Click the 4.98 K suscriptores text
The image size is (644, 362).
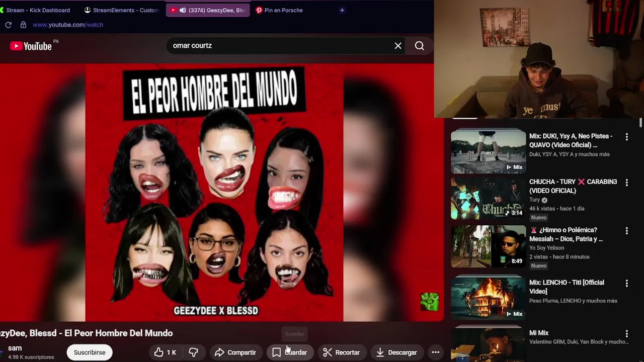31,357
